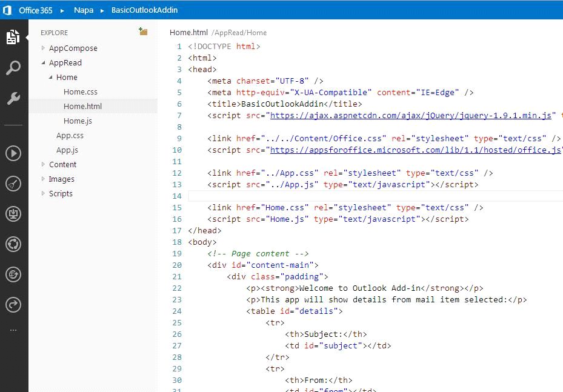Click the circular share project icon
The image size is (563, 392).
coord(13,244)
